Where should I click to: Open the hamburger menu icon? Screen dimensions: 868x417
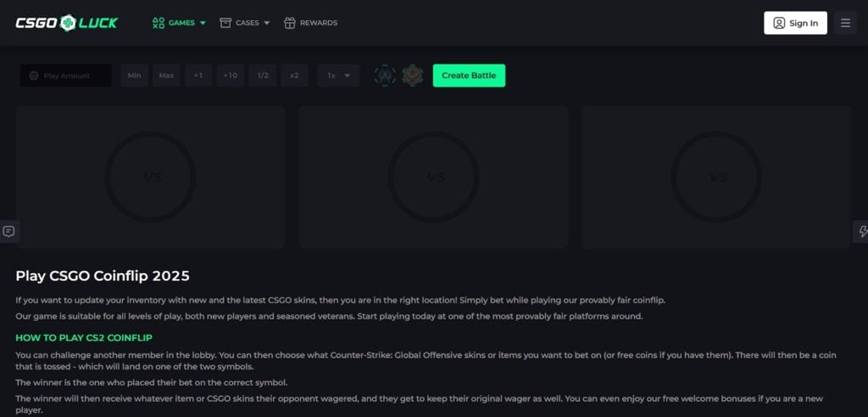pyautogui.click(x=845, y=23)
